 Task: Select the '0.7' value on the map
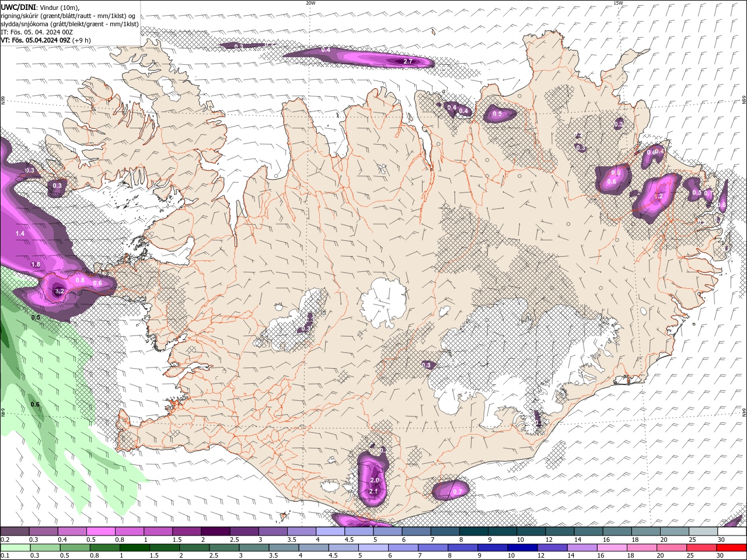tap(458, 492)
